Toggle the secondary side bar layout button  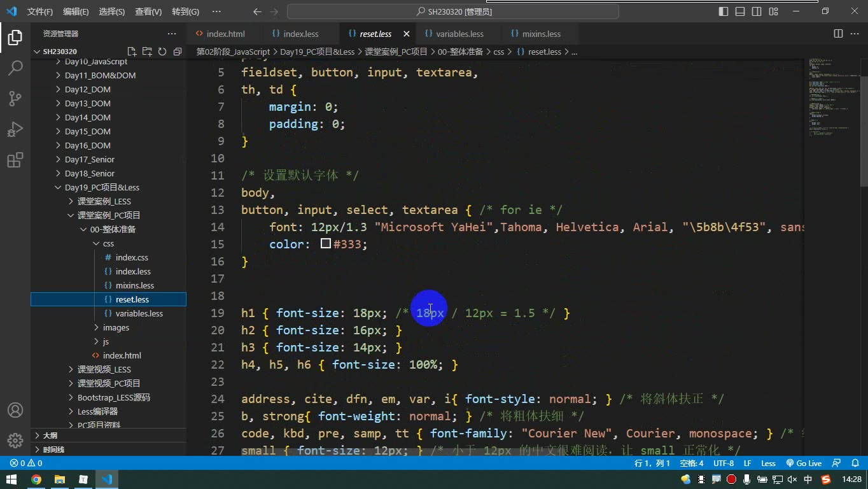click(x=757, y=11)
